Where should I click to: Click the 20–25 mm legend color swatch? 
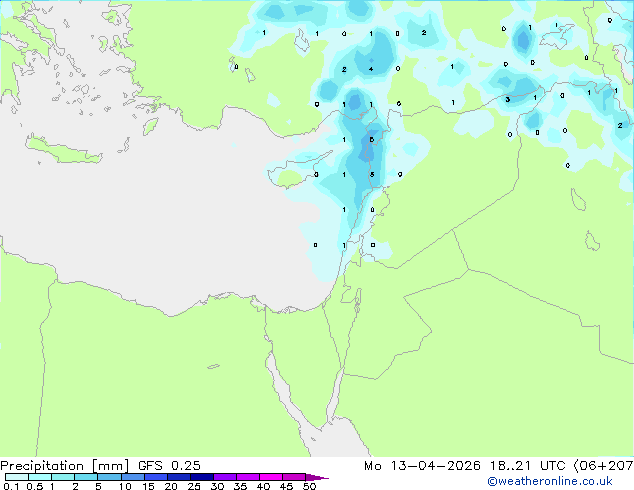pyautogui.click(x=178, y=477)
